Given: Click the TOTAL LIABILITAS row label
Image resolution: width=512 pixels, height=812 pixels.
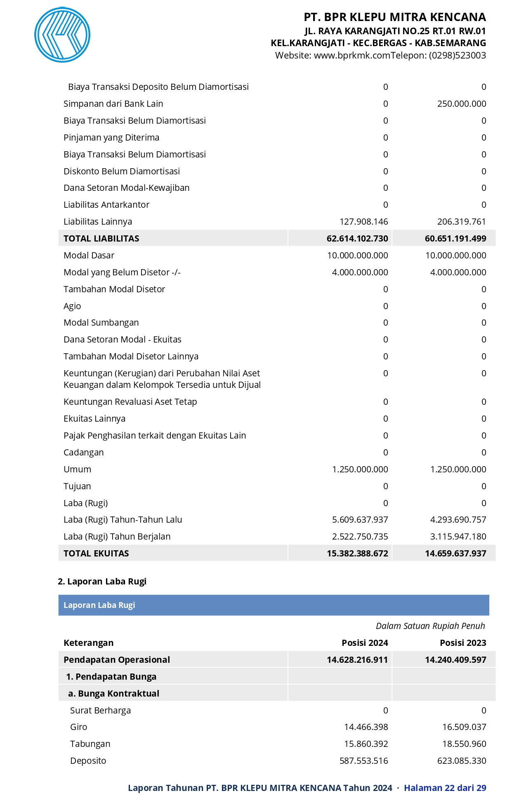Looking at the screenshot, I should click(x=101, y=238).
